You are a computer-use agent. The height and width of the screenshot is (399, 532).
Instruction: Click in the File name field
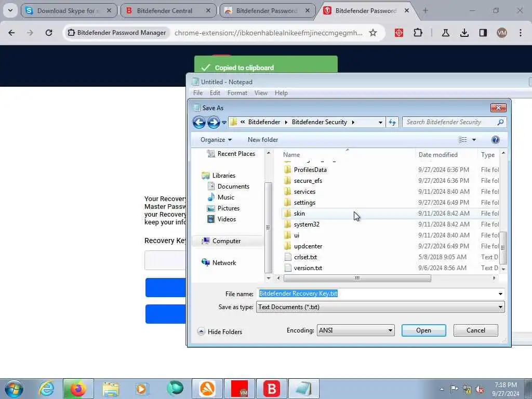(380, 294)
